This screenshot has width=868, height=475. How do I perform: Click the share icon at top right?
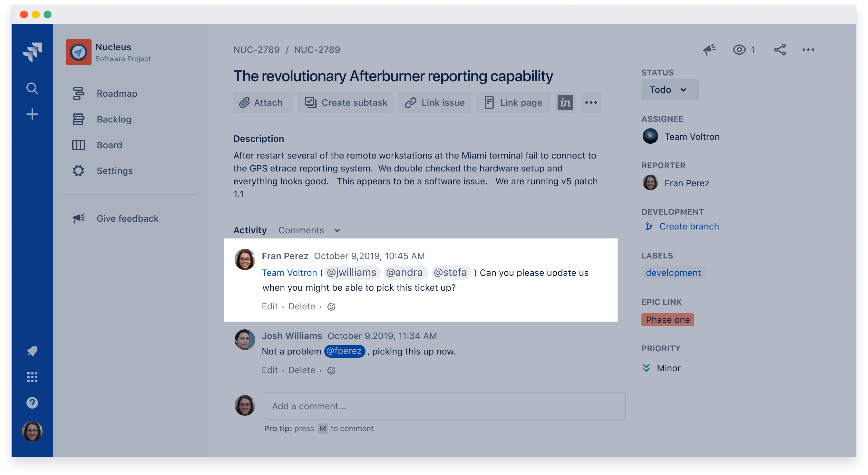[780, 50]
